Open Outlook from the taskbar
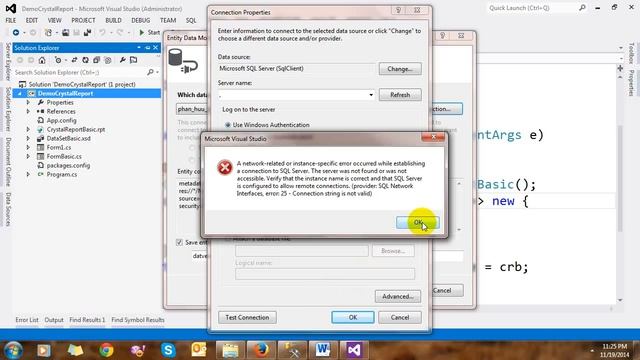 (x=199, y=350)
